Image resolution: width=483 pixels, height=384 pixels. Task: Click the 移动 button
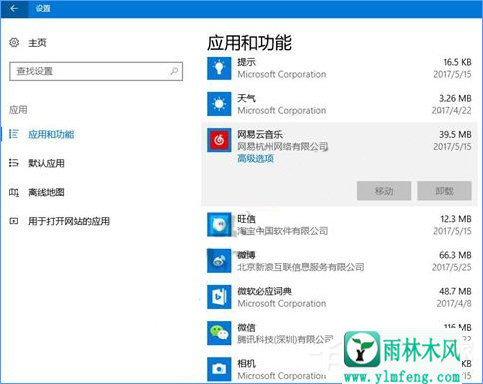coord(384,191)
